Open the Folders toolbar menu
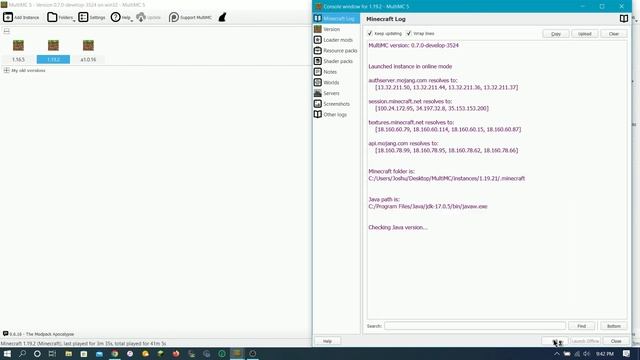Image resolution: width=640 pixels, height=360 pixels. coord(60,18)
